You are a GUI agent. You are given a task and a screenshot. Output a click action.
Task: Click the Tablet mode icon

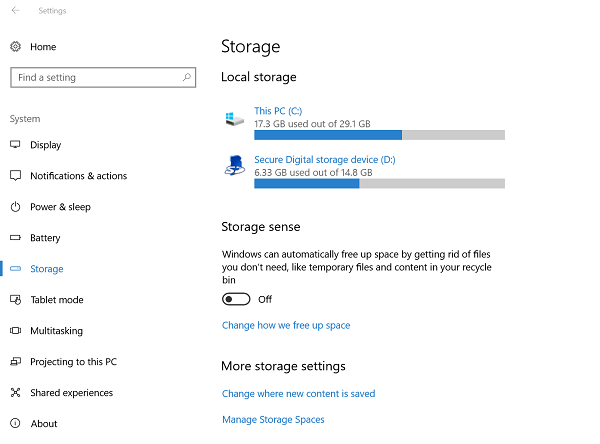pyautogui.click(x=15, y=300)
